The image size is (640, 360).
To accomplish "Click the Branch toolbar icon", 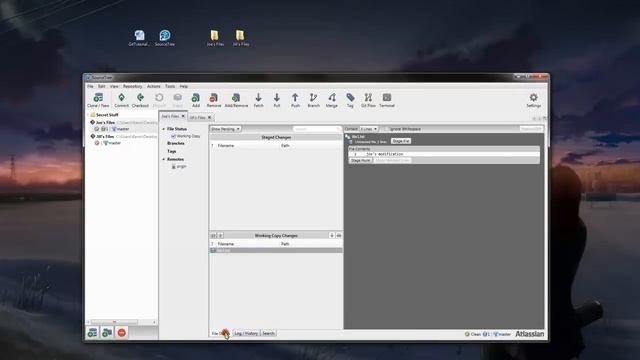I will coord(313,100).
